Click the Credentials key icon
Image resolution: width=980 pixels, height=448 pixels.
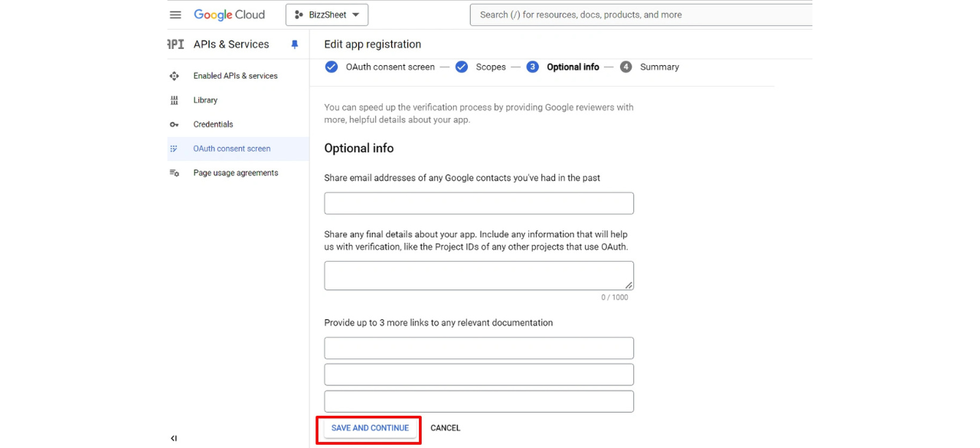point(174,125)
